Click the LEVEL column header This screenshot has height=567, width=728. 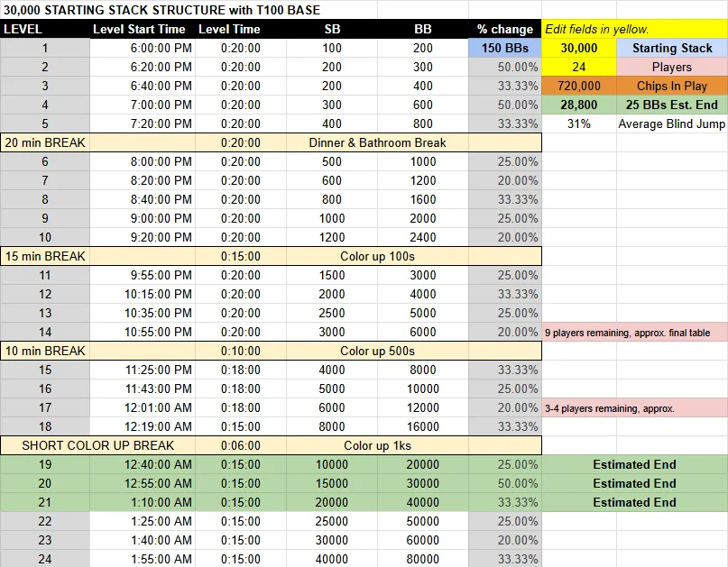pyautogui.click(x=45, y=29)
